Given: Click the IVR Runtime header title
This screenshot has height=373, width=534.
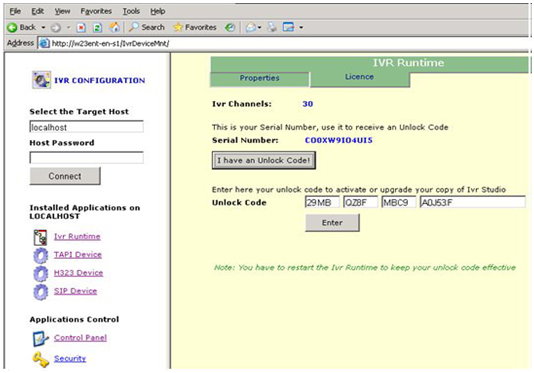Looking at the screenshot, I should (408, 63).
